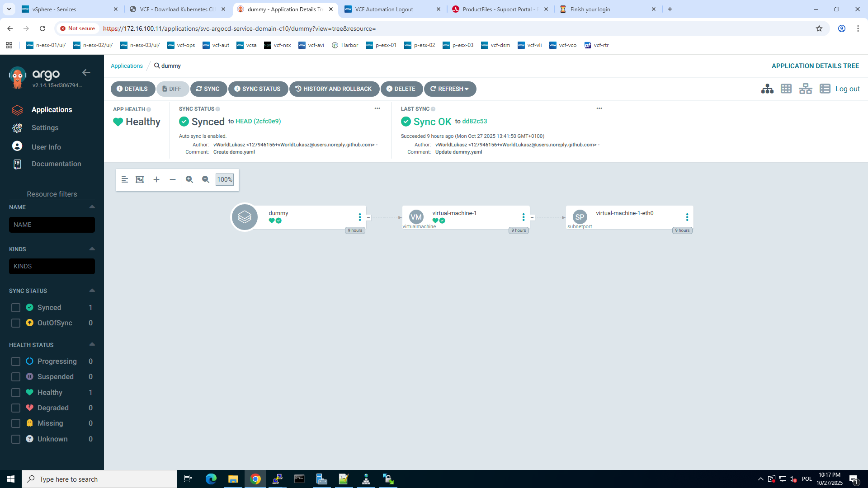Switch to the pods grid view icon
The width and height of the screenshot is (868, 488).
click(x=786, y=89)
